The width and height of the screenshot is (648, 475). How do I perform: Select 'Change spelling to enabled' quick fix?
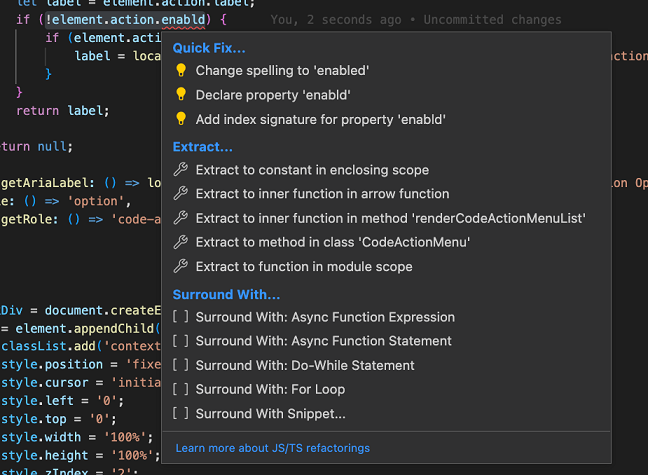click(x=283, y=71)
